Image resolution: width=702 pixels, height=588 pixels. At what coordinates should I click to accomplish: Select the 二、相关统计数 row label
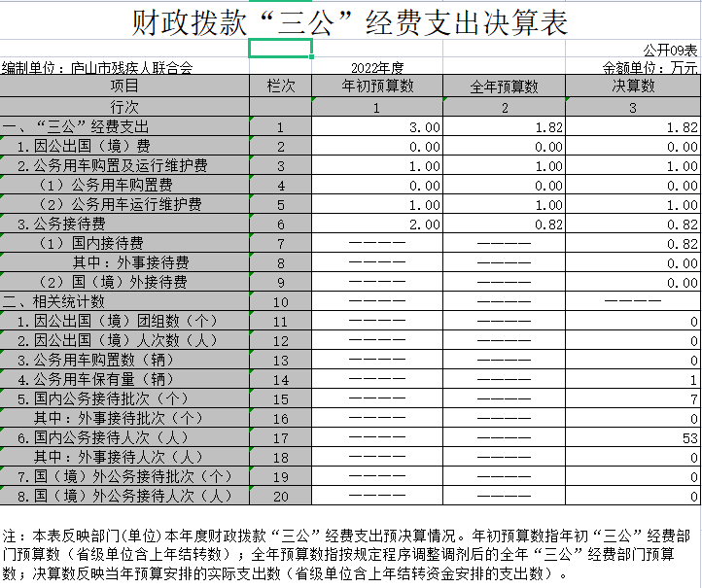56,302
